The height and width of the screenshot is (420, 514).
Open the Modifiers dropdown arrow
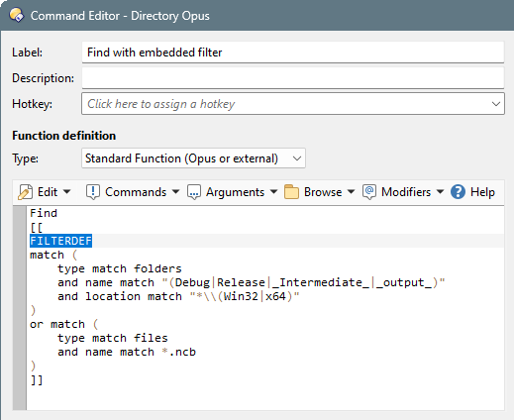(440, 191)
